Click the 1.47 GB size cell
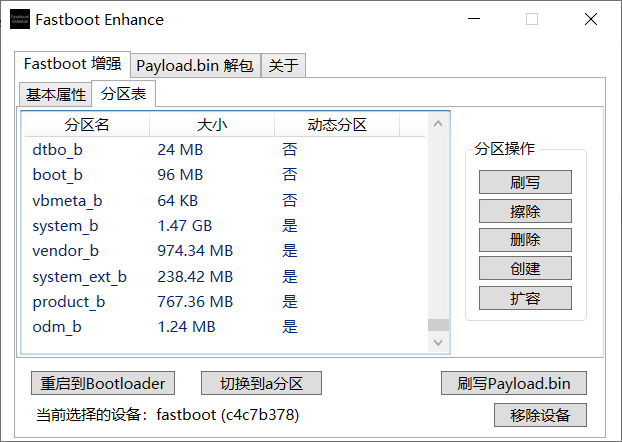 point(184,226)
